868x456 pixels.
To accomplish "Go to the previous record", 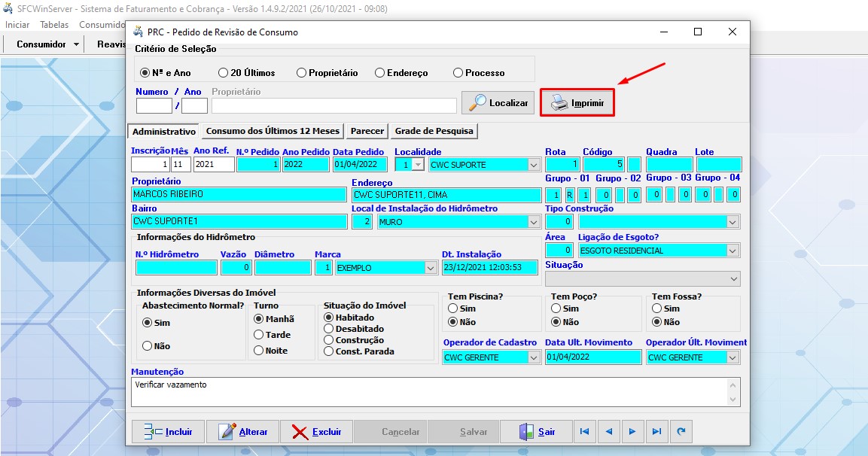I will point(608,432).
